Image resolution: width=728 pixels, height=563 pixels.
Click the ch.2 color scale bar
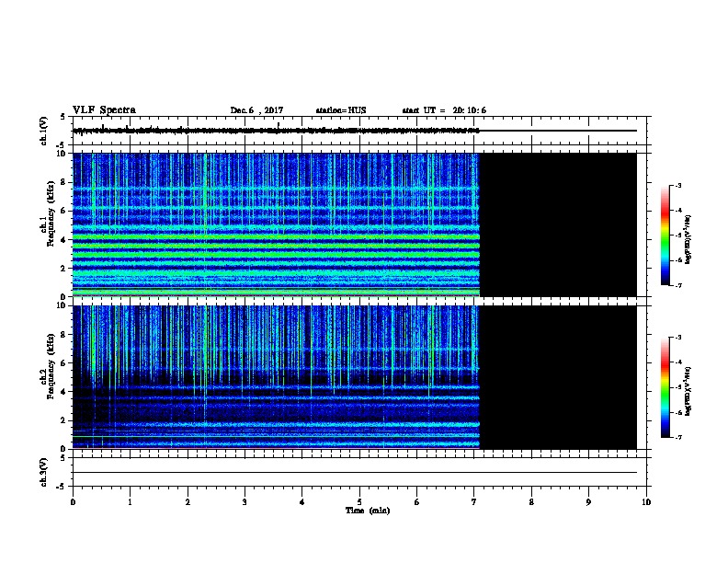(x=665, y=387)
